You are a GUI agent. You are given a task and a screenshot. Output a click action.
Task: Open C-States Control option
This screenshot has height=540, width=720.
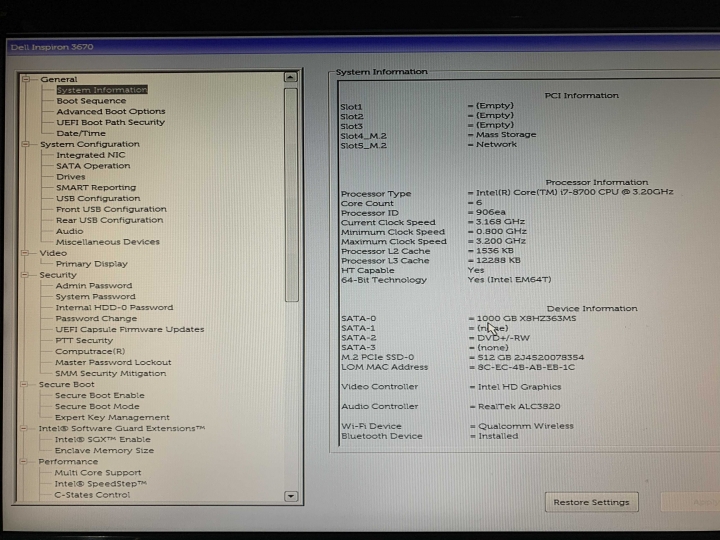point(92,495)
